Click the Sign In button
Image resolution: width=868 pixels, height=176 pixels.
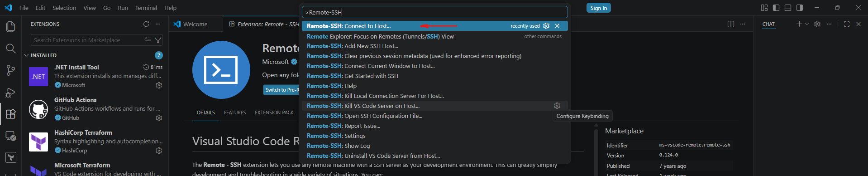click(599, 8)
